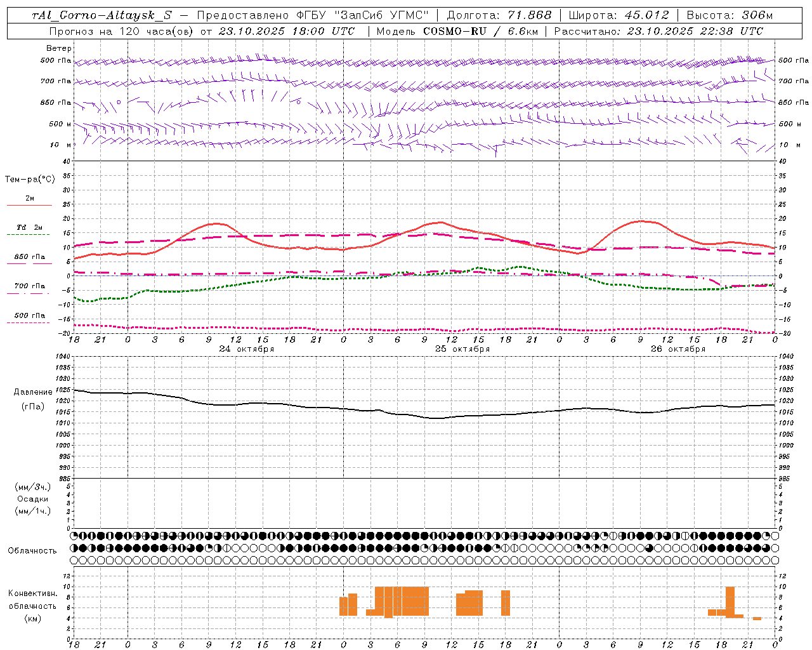Click the Конвективн. panel label

[x=33, y=594]
